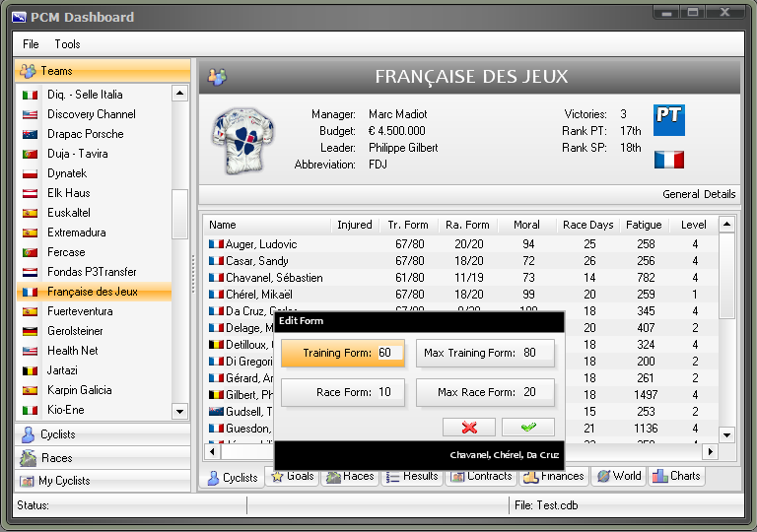Select rider Chavanel, Sébastien row
This screenshot has height=532, width=757.
[461, 278]
